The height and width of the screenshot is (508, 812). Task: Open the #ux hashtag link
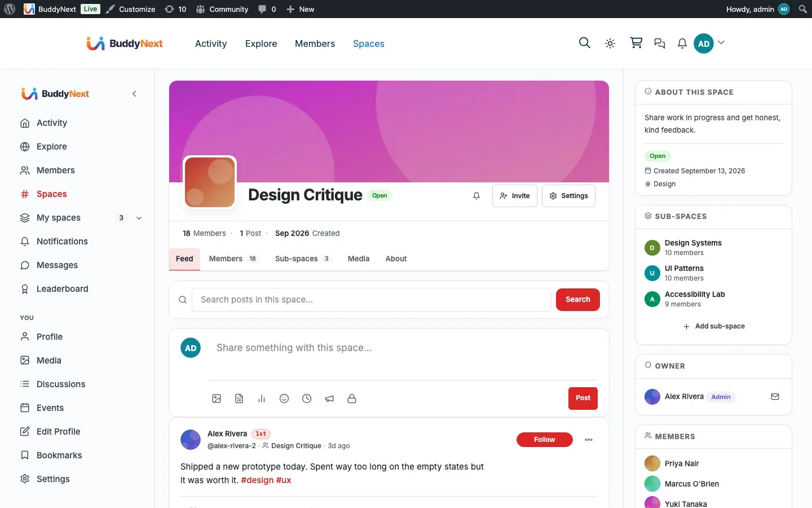click(x=284, y=480)
